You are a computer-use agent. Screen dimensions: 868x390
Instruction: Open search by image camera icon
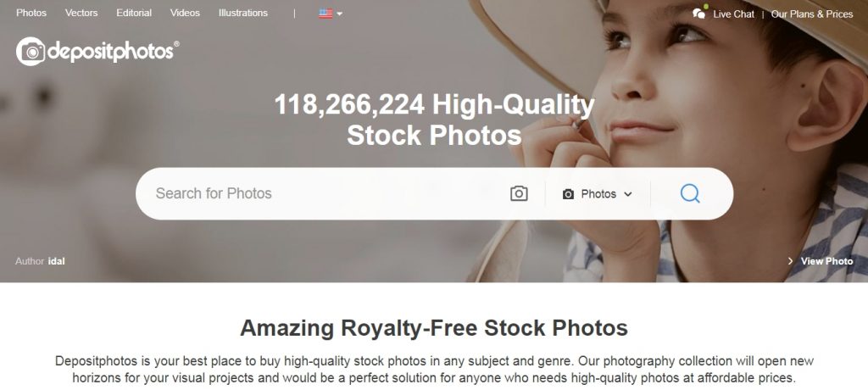(x=519, y=193)
